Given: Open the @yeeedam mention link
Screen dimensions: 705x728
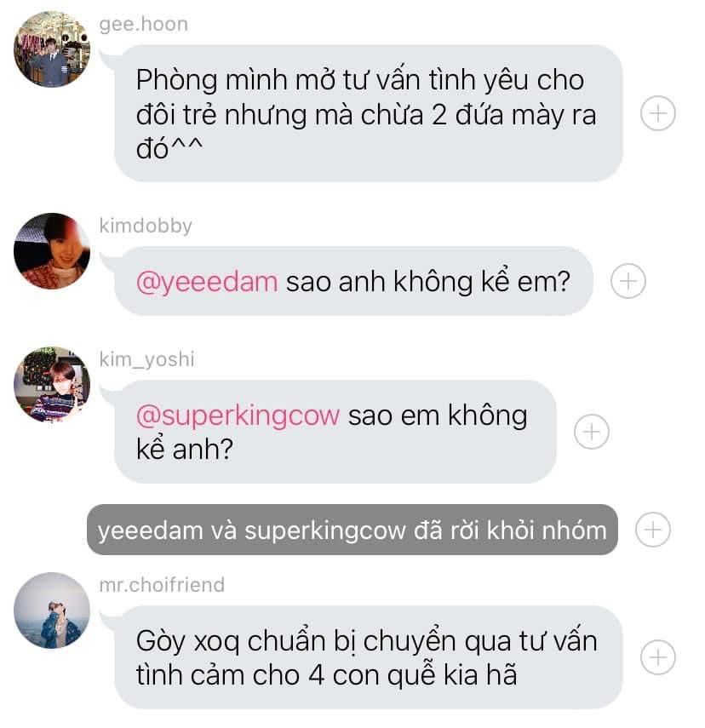Looking at the screenshot, I should pyautogui.click(x=207, y=281).
